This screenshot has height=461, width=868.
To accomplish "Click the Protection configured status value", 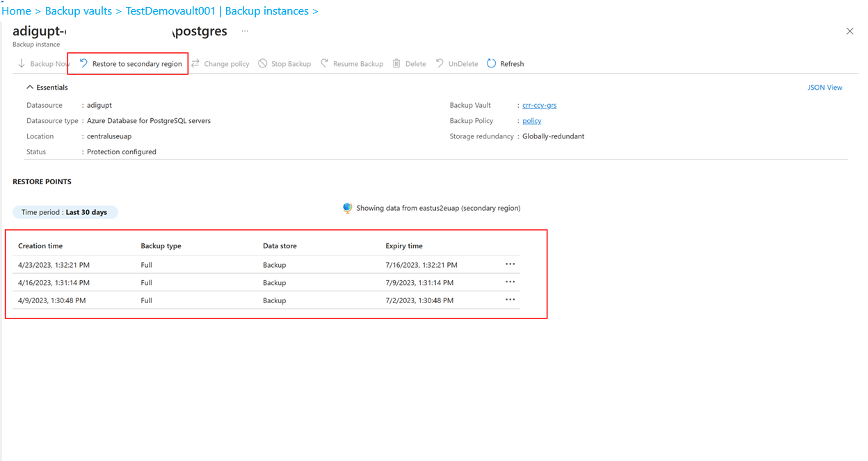I will [x=122, y=152].
